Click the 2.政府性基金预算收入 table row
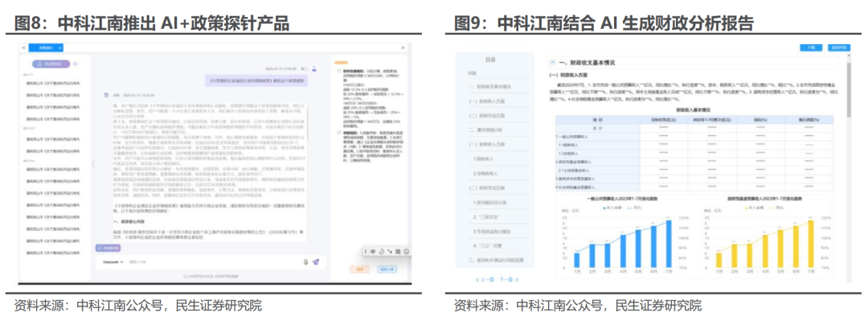 pyautogui.click(x=694, y=162)
